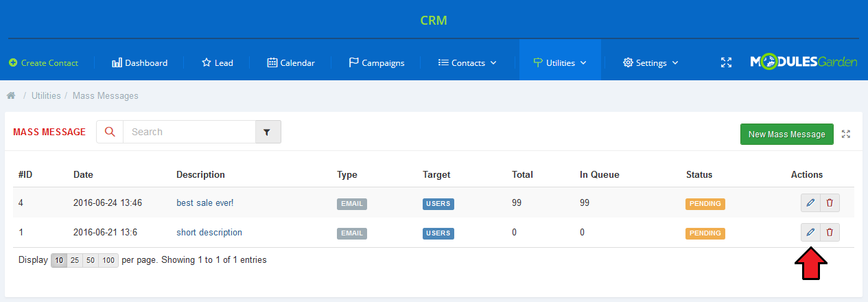
Task: Sort by the Status column header
Action: 699,174
